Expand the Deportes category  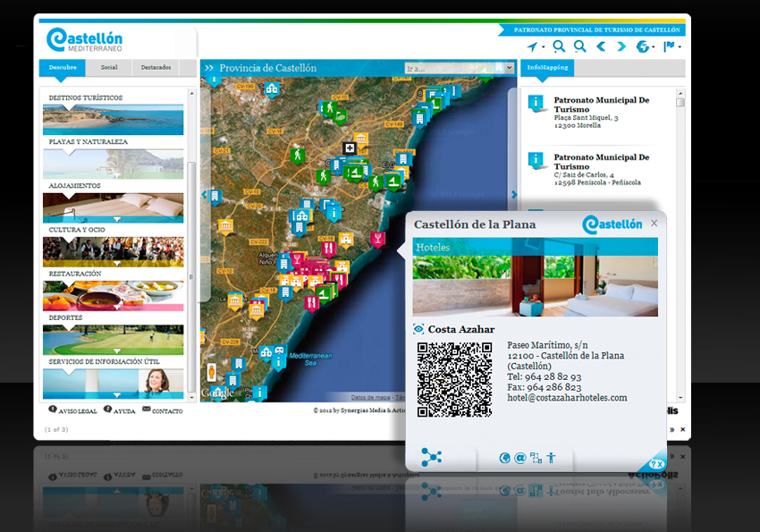pos(113,340)
